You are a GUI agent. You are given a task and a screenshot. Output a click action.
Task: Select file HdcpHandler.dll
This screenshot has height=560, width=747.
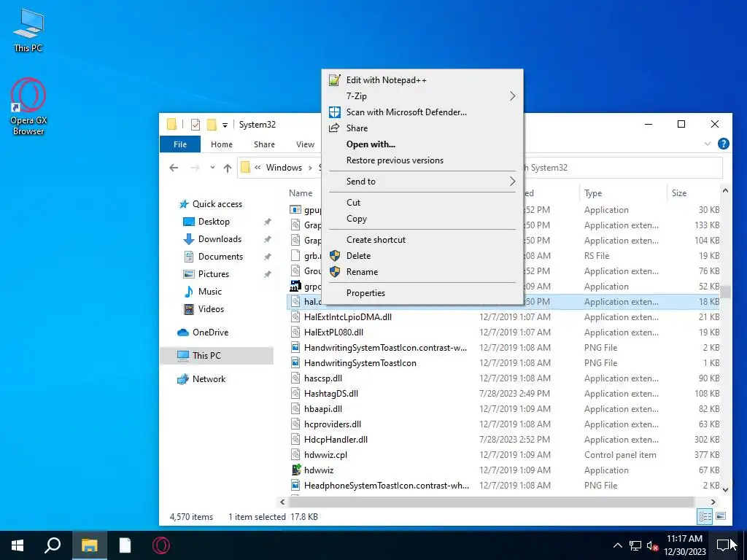(336, 440)
